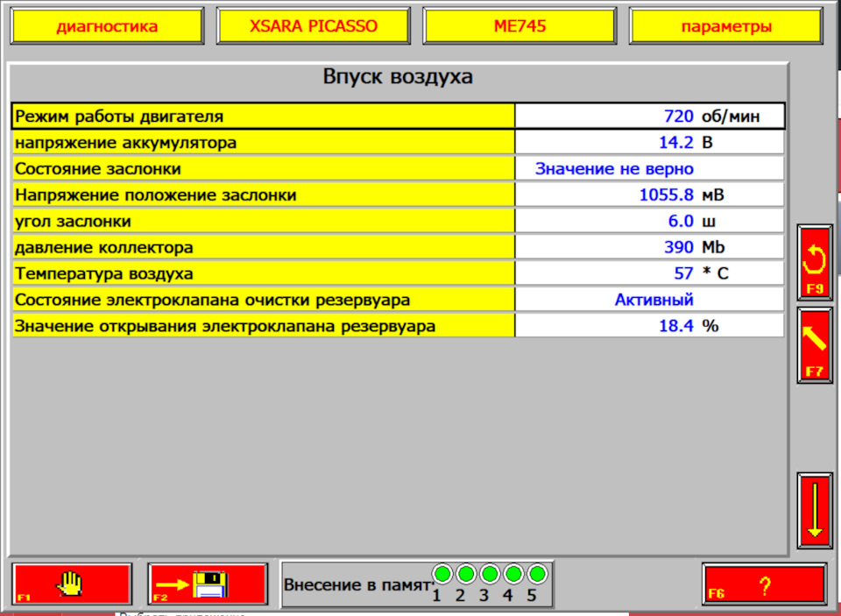Open the параметры menu
The width and height of the screenshot is (841, 616).
pyautogui.click(x=726, y=25)
